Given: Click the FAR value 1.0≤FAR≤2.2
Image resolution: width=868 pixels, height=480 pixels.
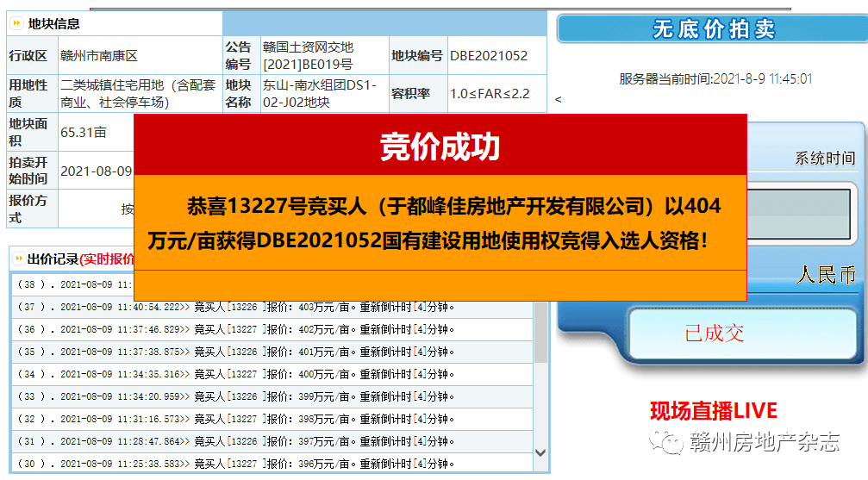Looking at the screenshot, I should [490, 94].
